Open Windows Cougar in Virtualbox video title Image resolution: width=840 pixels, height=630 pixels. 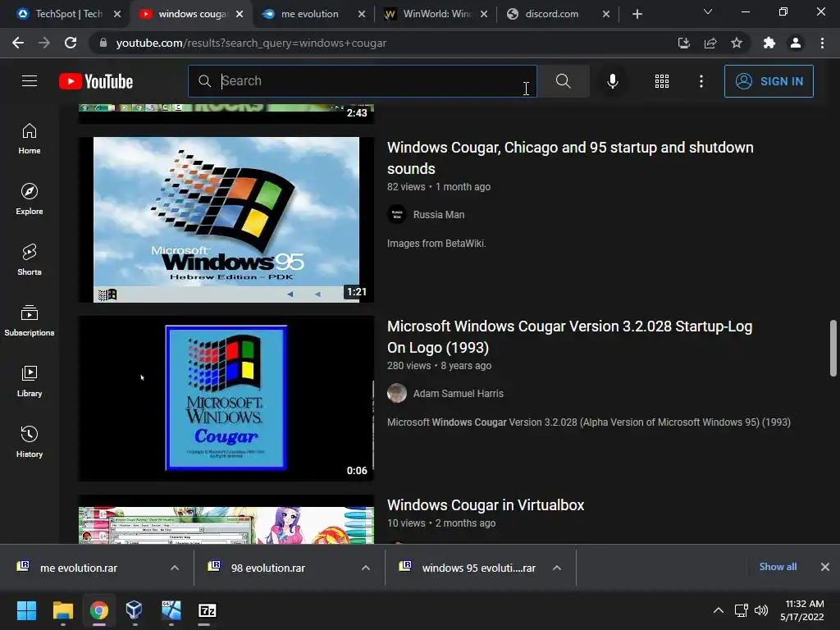click(486, 505)
